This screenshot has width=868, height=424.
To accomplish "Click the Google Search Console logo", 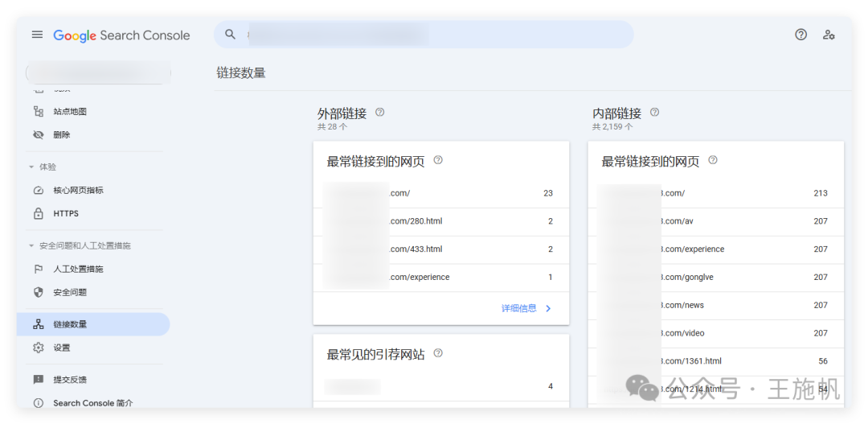I will [x=121, y=35].
